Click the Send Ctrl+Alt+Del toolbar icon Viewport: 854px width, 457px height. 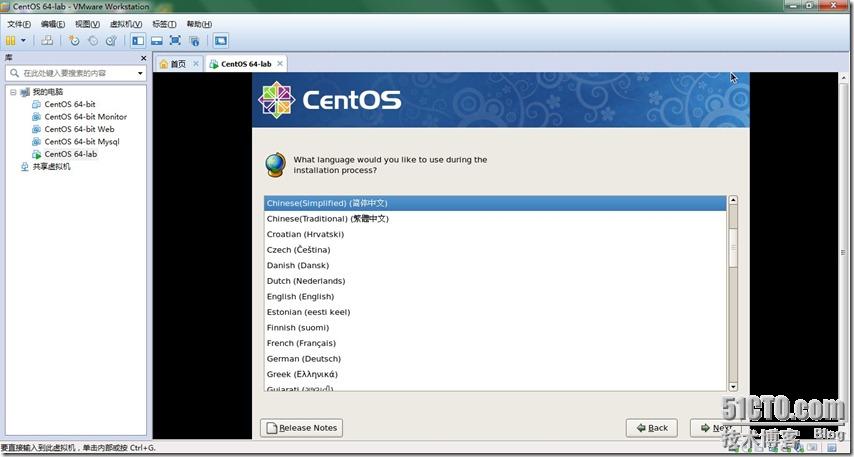click(x=47, y=40)
